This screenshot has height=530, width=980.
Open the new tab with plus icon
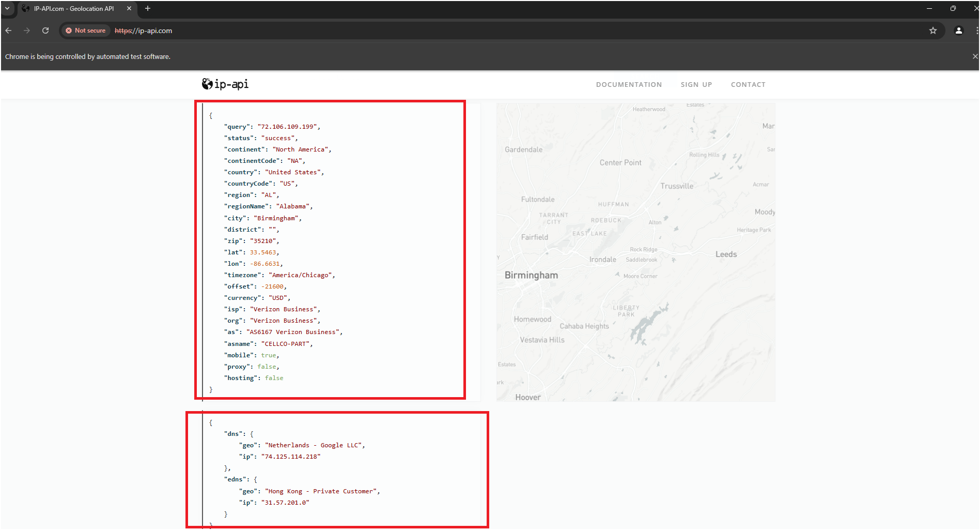point(148,8)
